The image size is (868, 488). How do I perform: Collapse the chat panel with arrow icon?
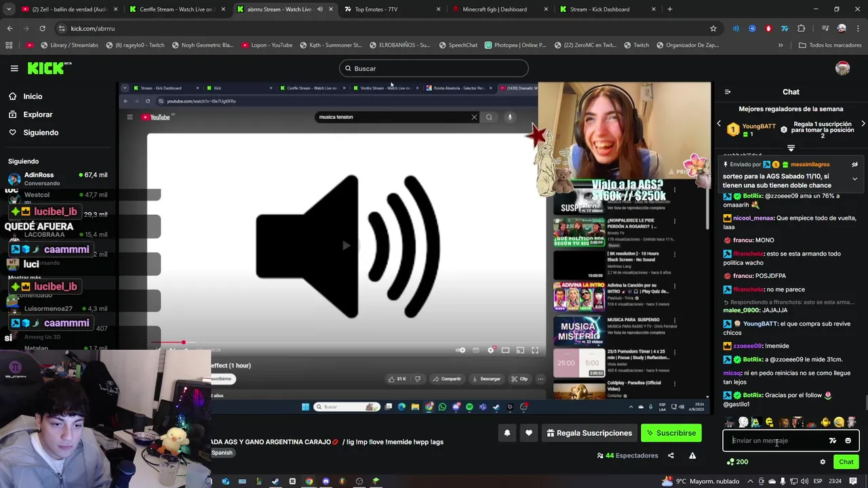point(728,92)
